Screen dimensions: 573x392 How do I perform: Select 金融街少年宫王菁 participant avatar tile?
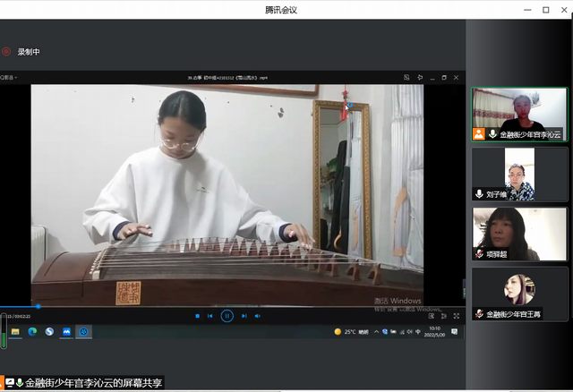519,294
